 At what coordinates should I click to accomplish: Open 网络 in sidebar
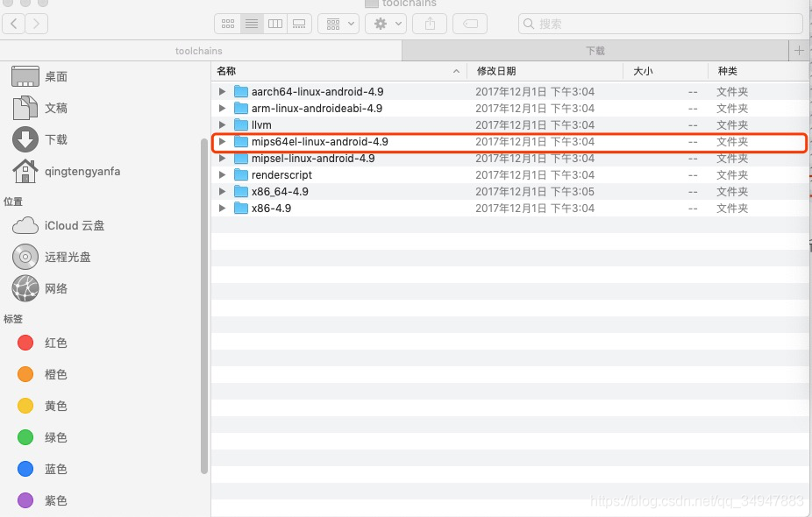point(39,289)
